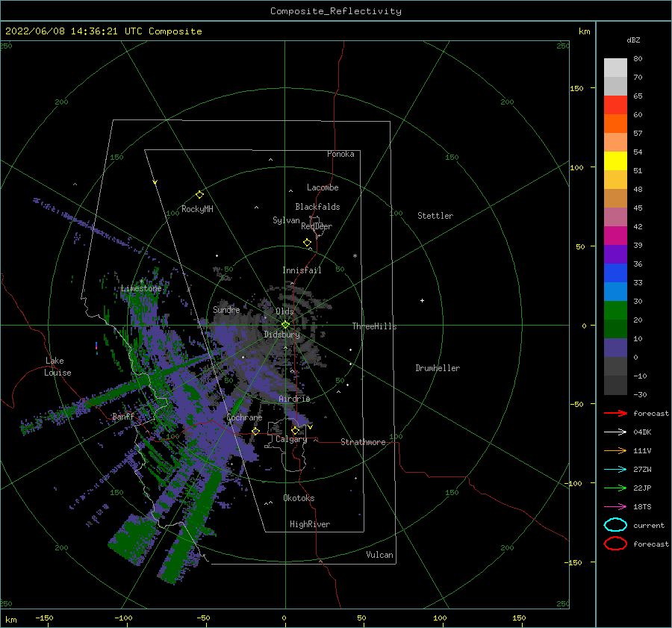Click the yellow diamond marker near RockyMH

pos(199,195)
